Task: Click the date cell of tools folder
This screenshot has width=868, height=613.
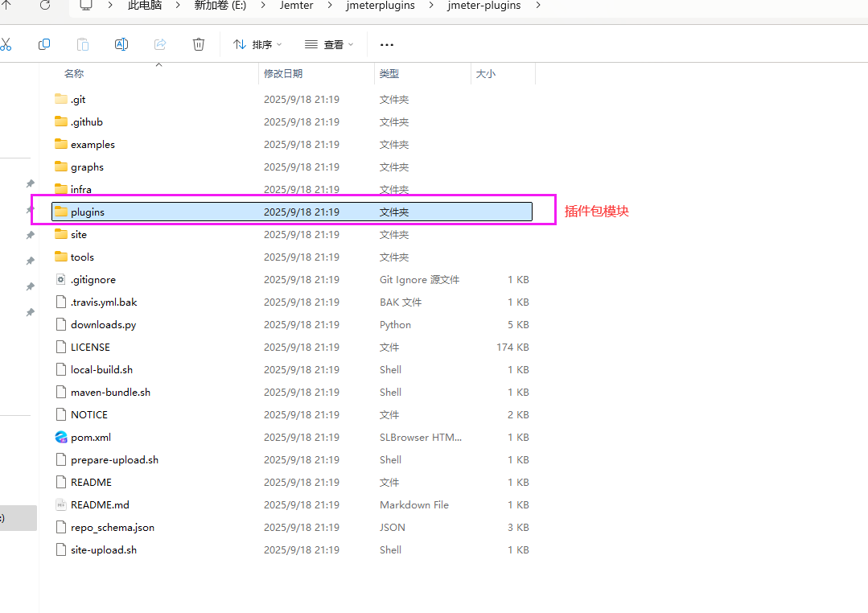Action: [x=301, y=257]
